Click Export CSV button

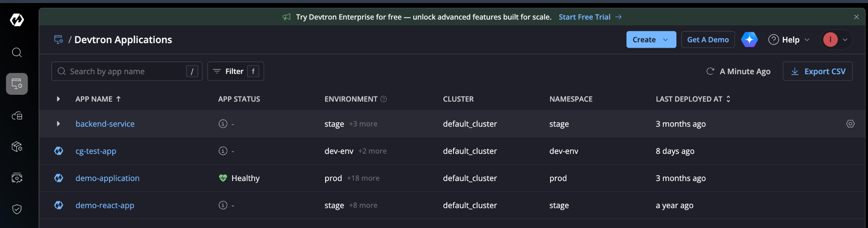[818, 71]
